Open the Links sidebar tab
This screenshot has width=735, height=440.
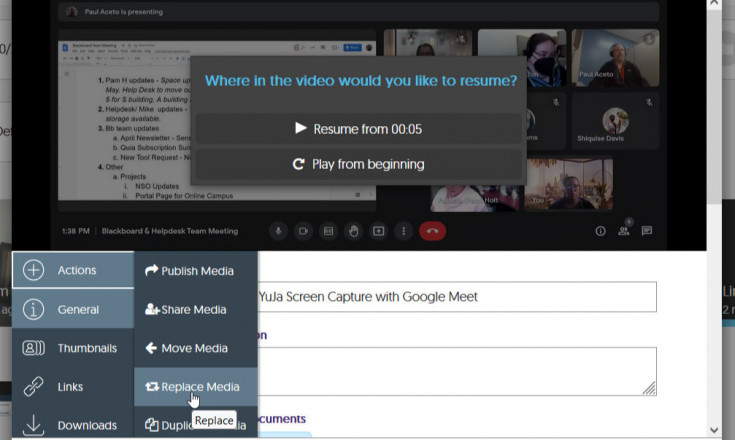73,387
